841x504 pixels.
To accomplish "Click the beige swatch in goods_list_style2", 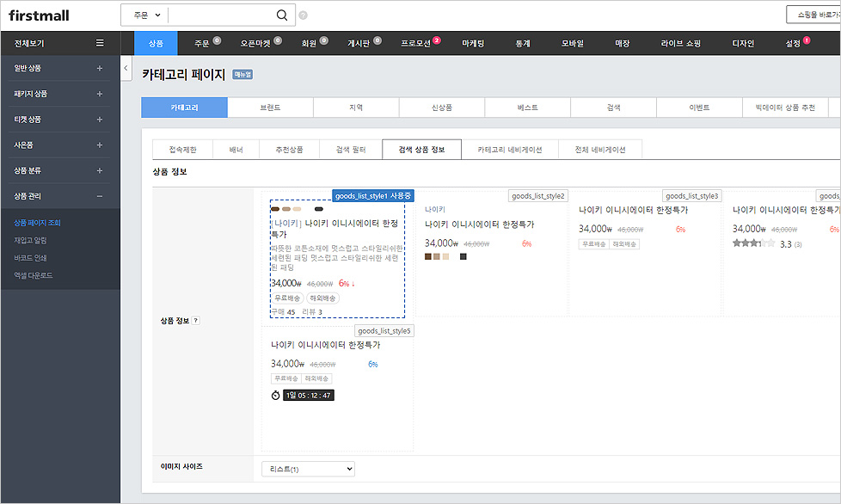I will tap(445, 257).
